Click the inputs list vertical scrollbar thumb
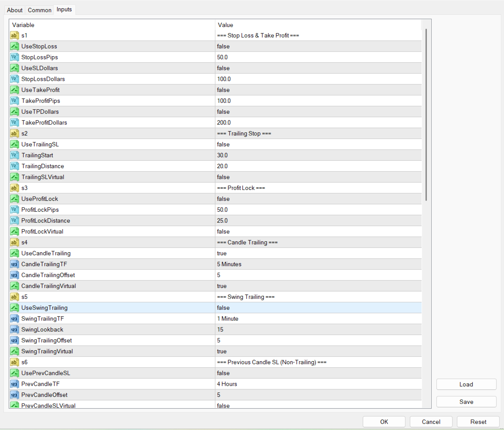This screenshot has width=504, height=430. [x=426, y=115]
